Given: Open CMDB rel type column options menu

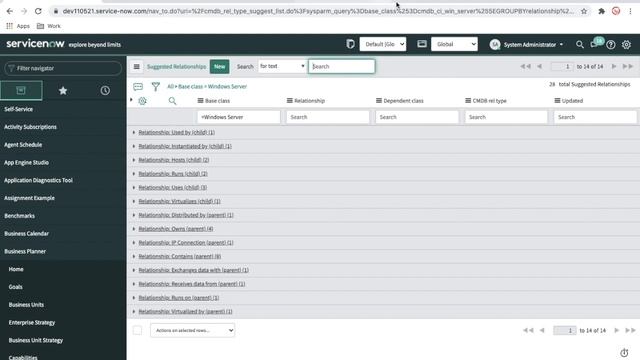Looking at the screenshot, I should pos(468,101).
